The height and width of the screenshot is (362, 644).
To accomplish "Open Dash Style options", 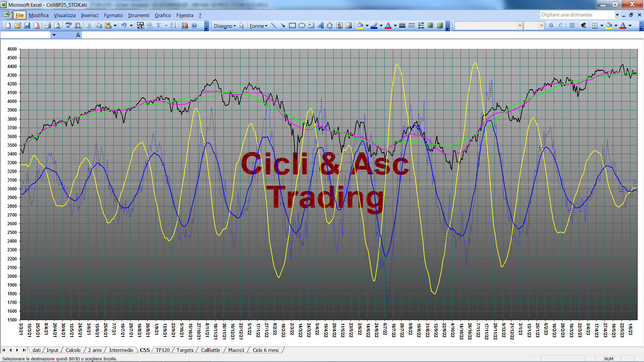I will click(x=412, y=25).
